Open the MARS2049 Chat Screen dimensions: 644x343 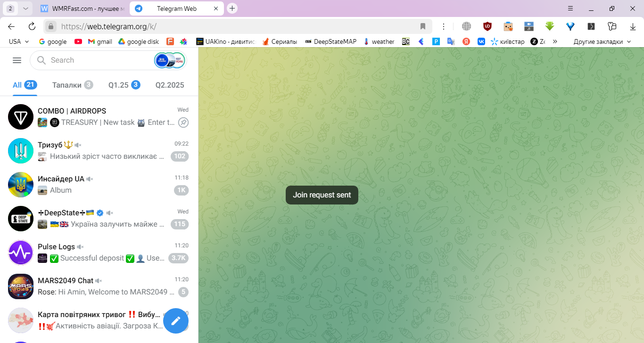coord(99,286)
